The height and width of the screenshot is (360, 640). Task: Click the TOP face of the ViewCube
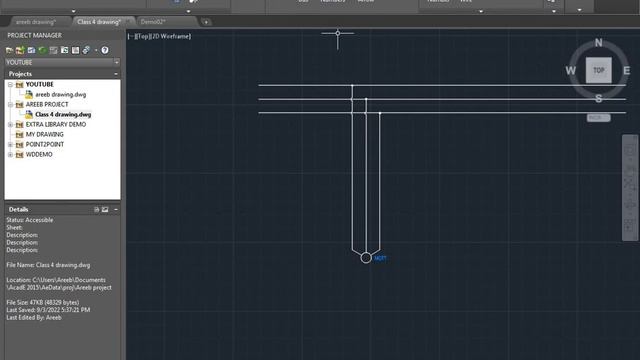pos(598,70)
